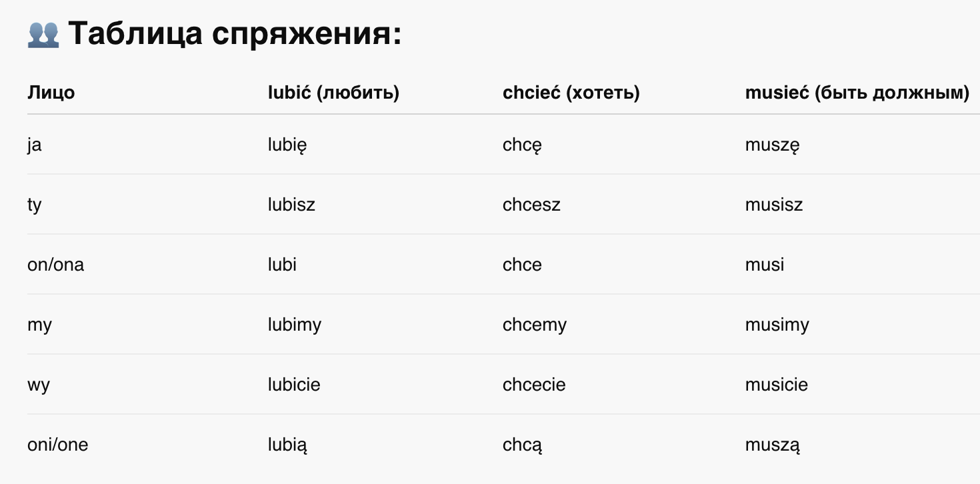This screenshot has width=980, height=484.
Task: Click the word 'lubimy' in the my row
Action: tap(295, 325)
